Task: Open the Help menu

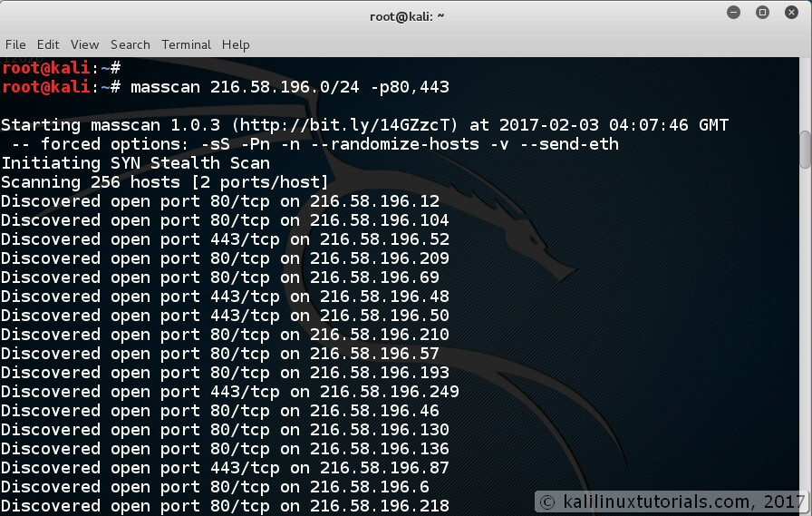Action: 236,44
